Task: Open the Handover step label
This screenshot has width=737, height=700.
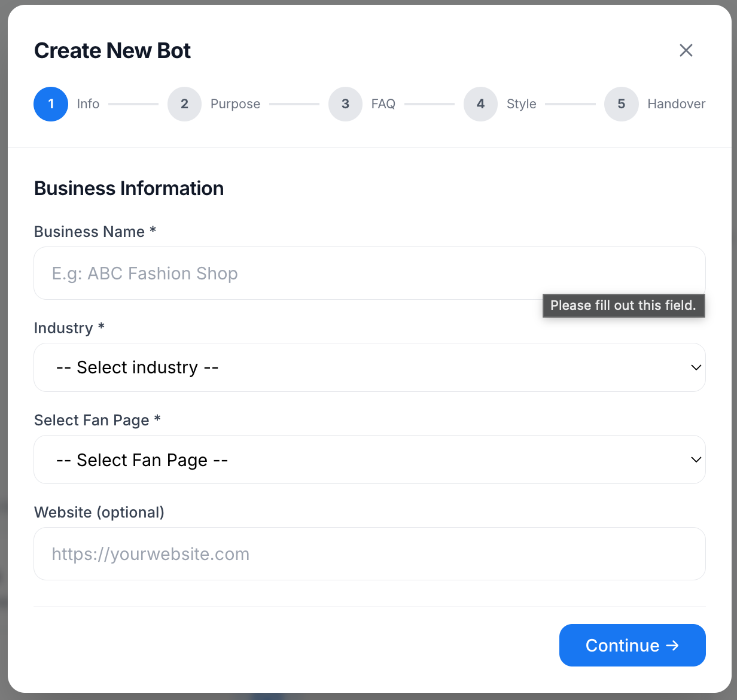Action: (x=676, y=104)
